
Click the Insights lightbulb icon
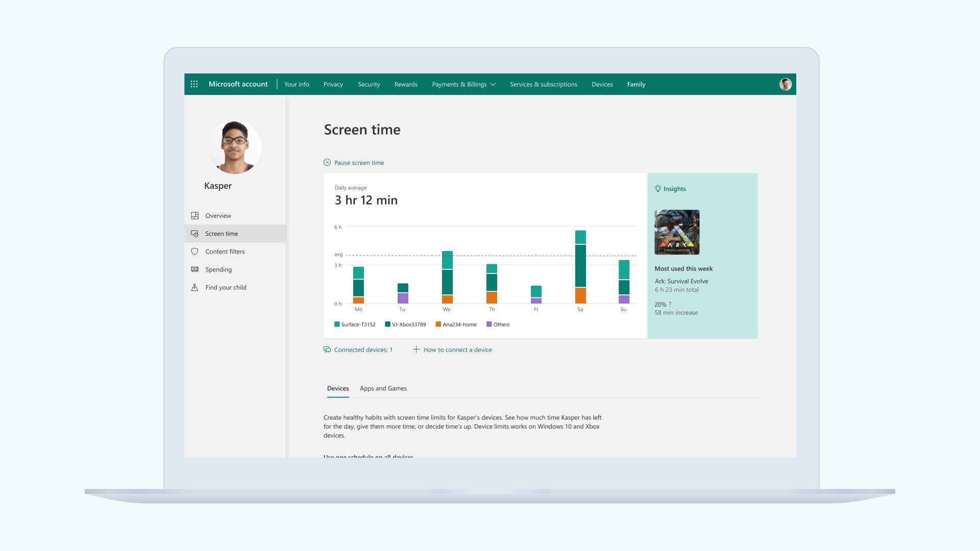[x=658, y=189]
